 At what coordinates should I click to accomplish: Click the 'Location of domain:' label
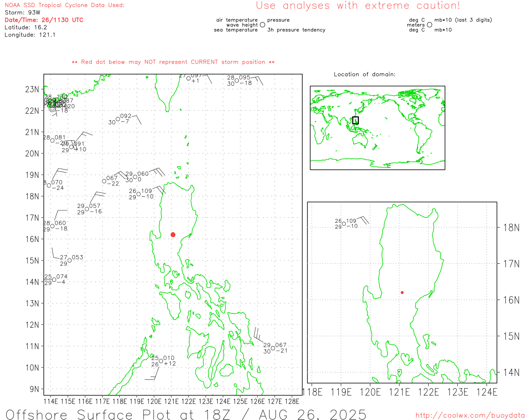(x=365, y=74)
